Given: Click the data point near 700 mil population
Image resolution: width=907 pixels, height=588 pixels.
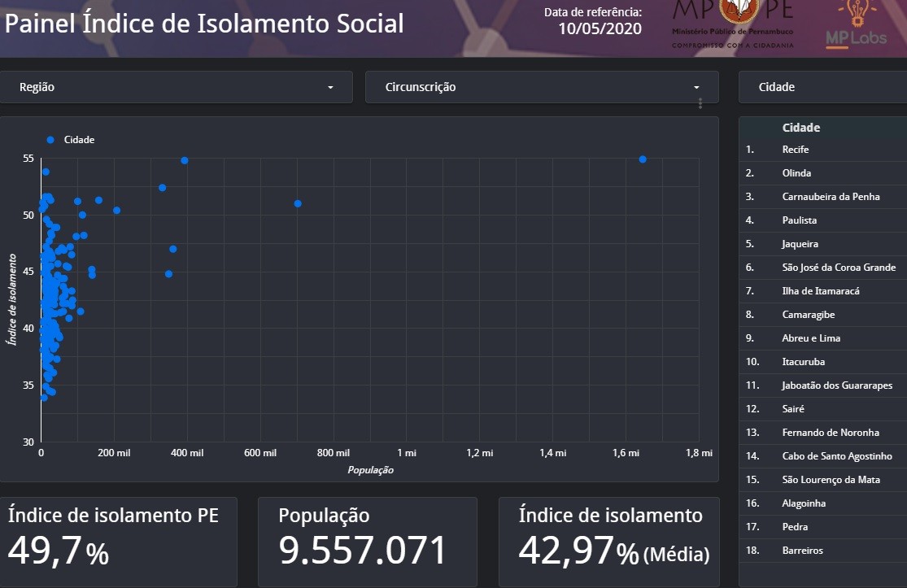Looking at the screenshot, I should 298,203.
